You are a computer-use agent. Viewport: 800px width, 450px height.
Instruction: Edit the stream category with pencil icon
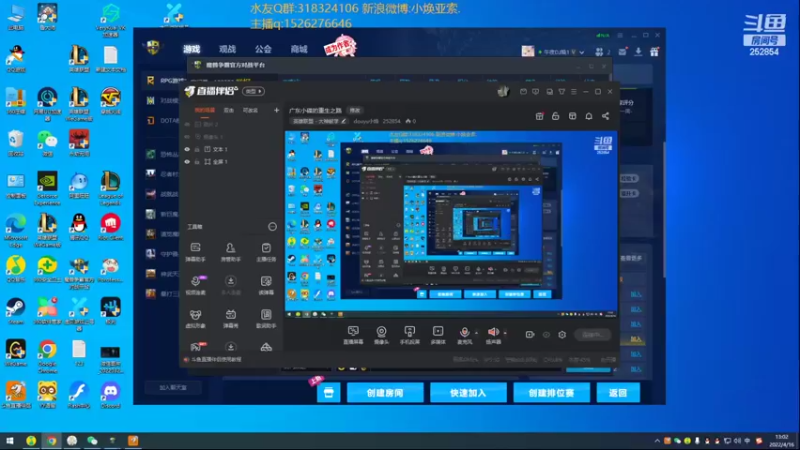click(x=343, y=121)
